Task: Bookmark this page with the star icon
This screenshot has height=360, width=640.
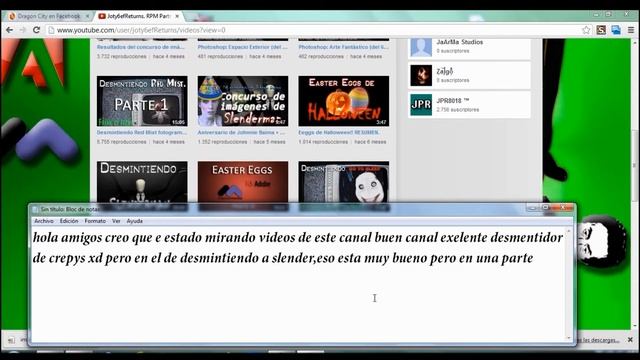Action: tap(586, 30)
